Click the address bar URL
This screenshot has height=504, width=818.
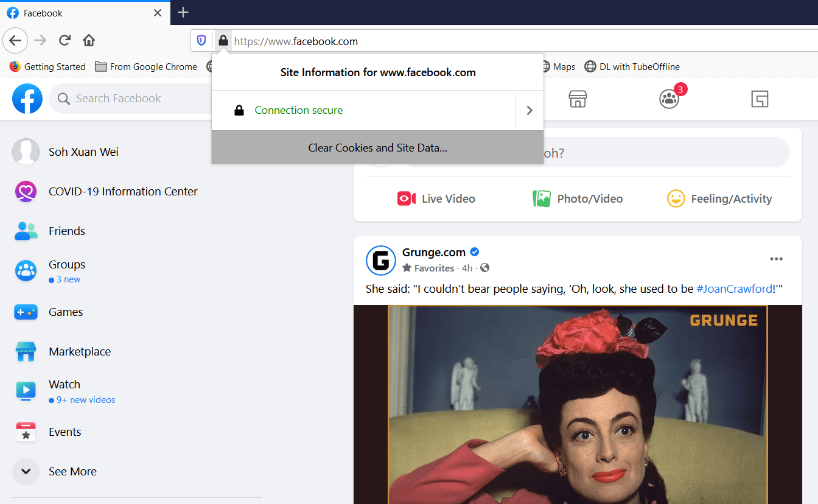click(296, 41)
